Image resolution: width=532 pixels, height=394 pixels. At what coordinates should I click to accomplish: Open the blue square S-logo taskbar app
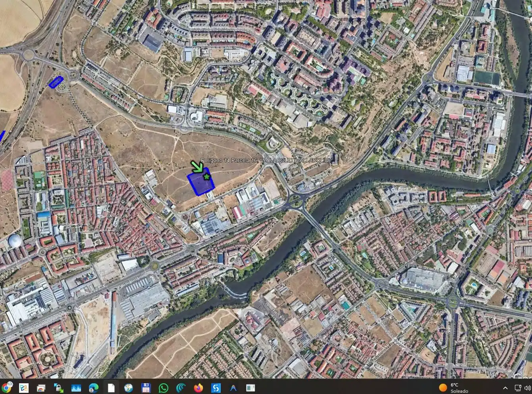pyautogui.click(x=216, y=388)
